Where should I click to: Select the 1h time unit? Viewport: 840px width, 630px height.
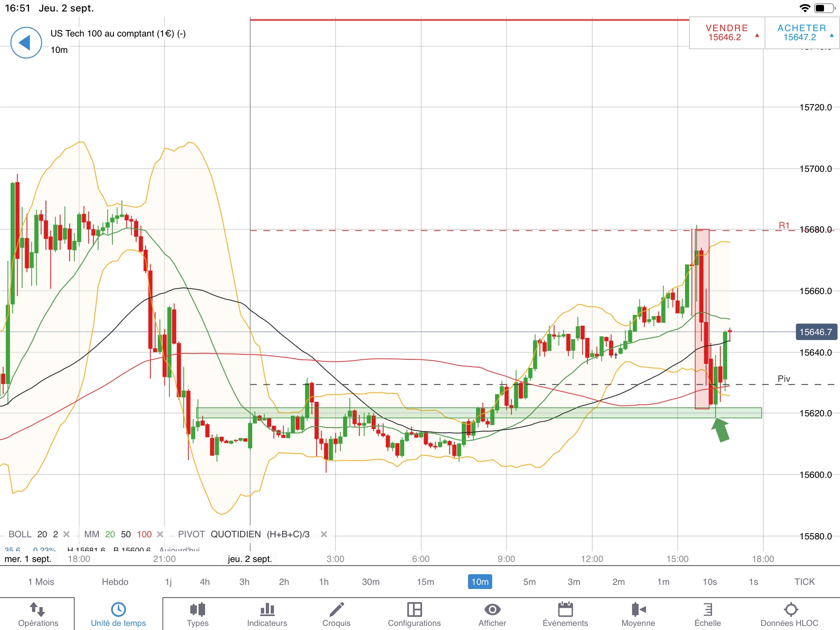(x=324, y=582)
